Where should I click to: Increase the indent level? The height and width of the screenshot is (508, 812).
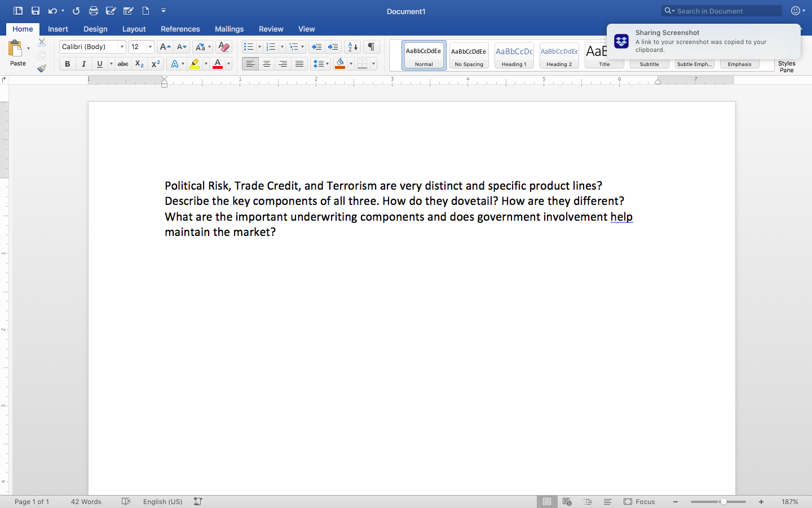(333, 47)
